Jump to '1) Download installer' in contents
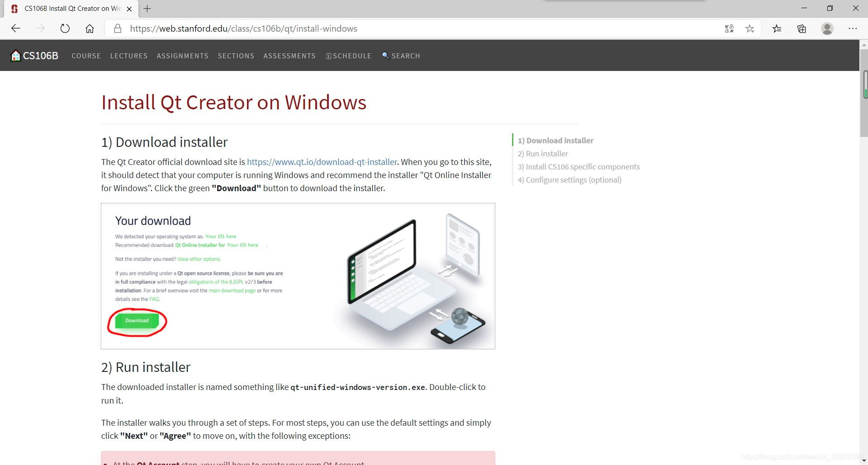The width and height of the screenshot is (868, 465). [555, 141]
